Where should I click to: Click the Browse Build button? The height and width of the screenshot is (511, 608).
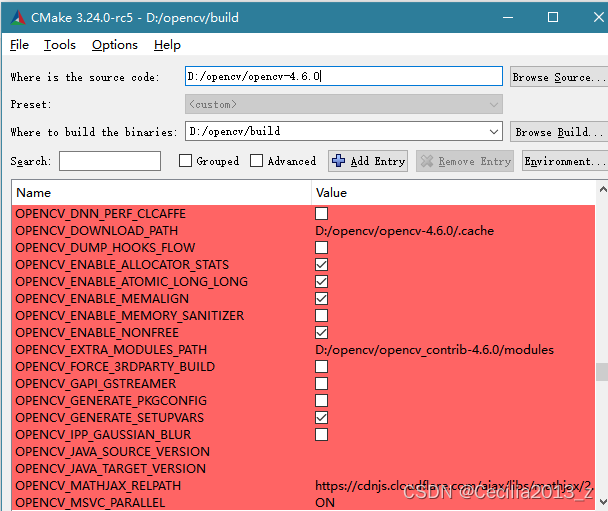(x=559, y=132)
